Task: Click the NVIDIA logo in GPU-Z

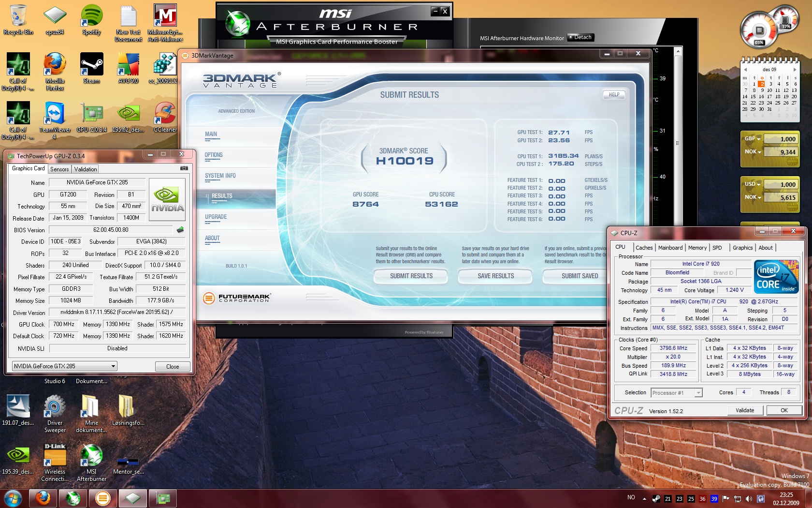Action: [x=167, y=199]
